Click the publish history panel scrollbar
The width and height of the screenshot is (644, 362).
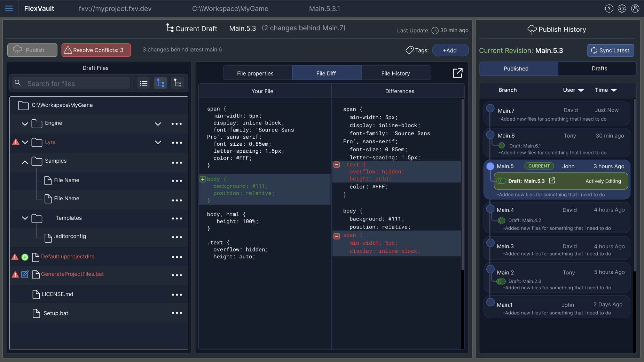(x=635, y=185)
